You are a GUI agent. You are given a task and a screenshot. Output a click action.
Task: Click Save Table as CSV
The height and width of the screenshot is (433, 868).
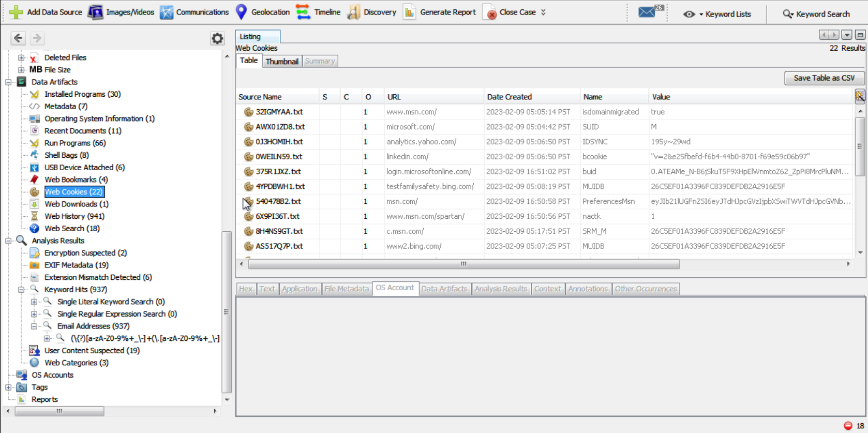tap(824, 78)
